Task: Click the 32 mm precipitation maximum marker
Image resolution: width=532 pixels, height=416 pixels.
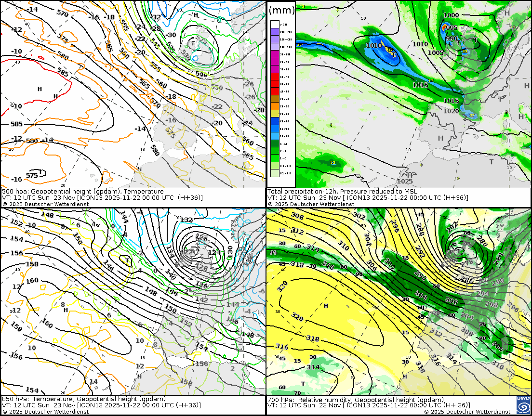Action: click(389, 50)
